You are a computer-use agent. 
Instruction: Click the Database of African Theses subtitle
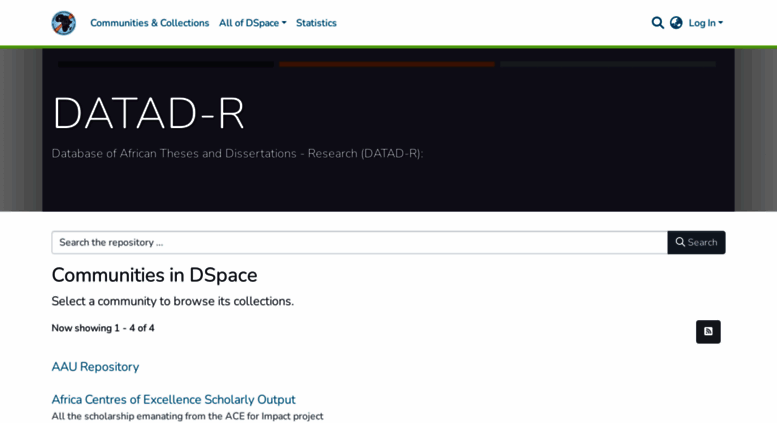pos(237,154)
